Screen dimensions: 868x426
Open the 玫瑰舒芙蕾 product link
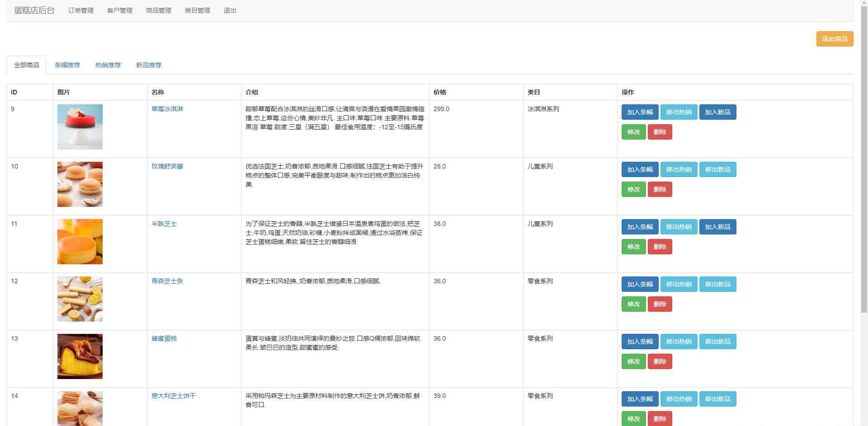coord(167,166)
